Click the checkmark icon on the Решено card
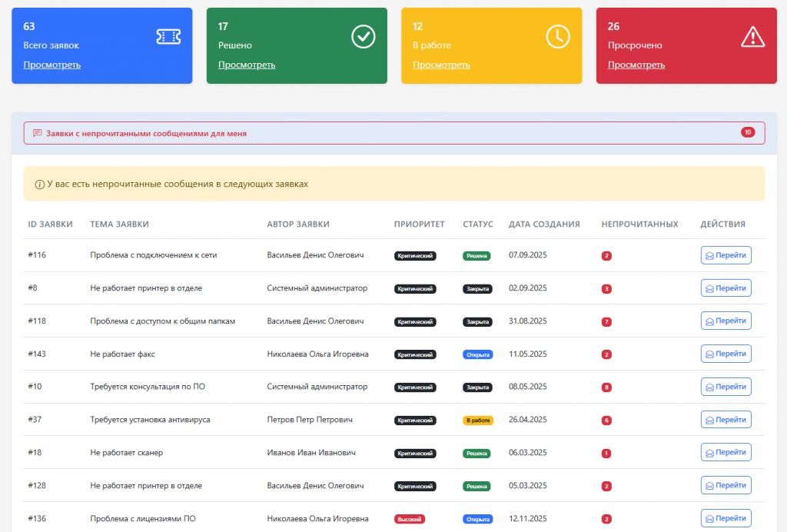This screenshot has height=532, width=787. point(363,36)
